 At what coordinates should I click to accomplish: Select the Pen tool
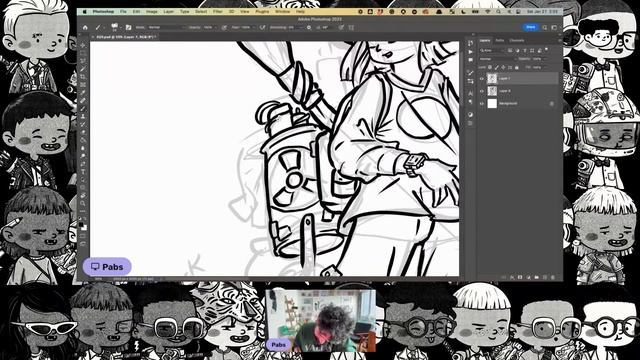pyautogui.click(x=83, y=164)
